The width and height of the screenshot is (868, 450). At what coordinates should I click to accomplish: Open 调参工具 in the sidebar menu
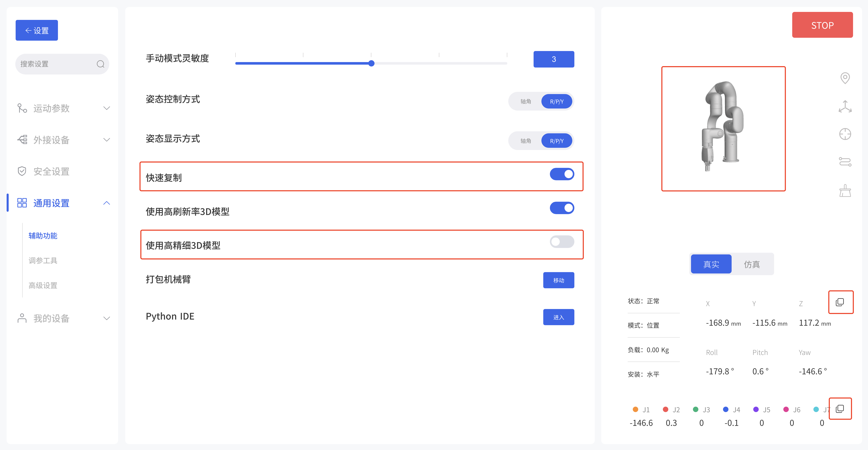click(x=42, y=260)
